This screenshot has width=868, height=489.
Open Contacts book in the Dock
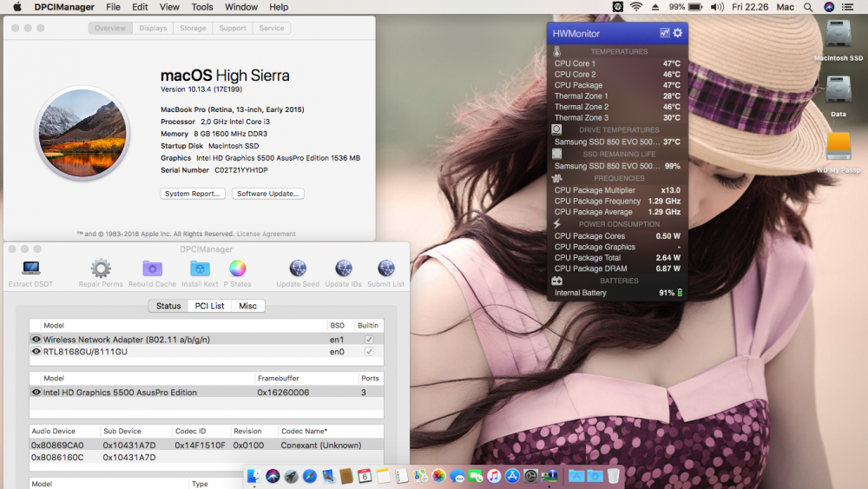click(x=346, y=476)
